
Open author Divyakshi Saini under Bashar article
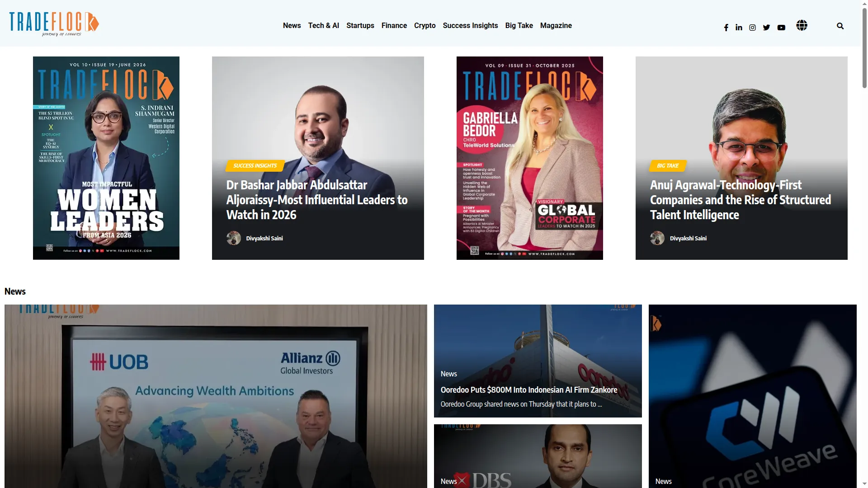(x=264, y=239)
